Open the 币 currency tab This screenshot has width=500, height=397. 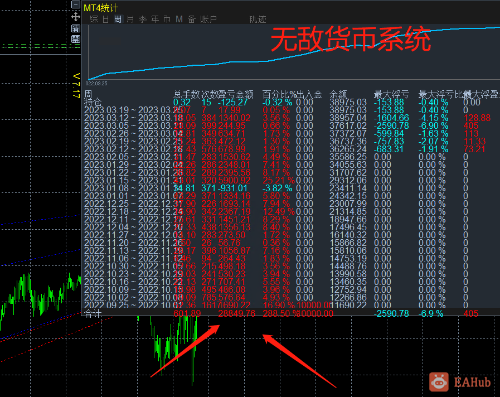167,19
